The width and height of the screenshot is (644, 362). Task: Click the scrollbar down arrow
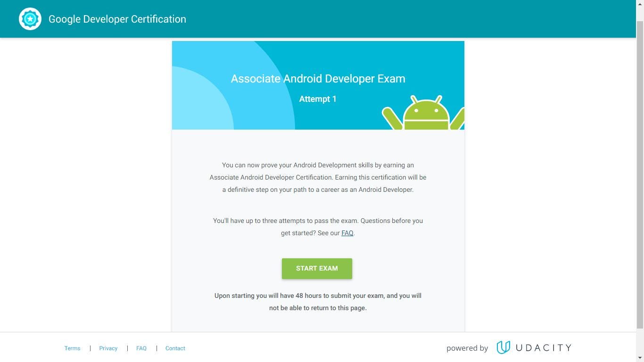click(x=640, y=358)
